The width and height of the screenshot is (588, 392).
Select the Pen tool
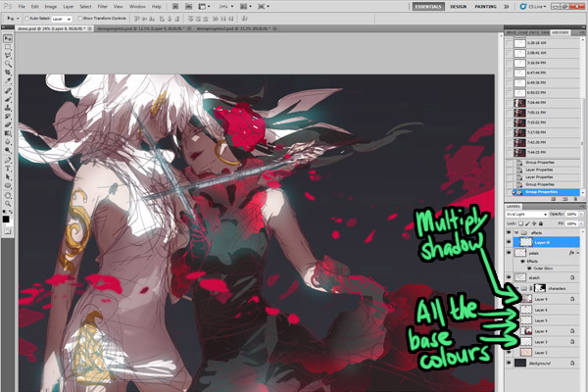(8, 160)
